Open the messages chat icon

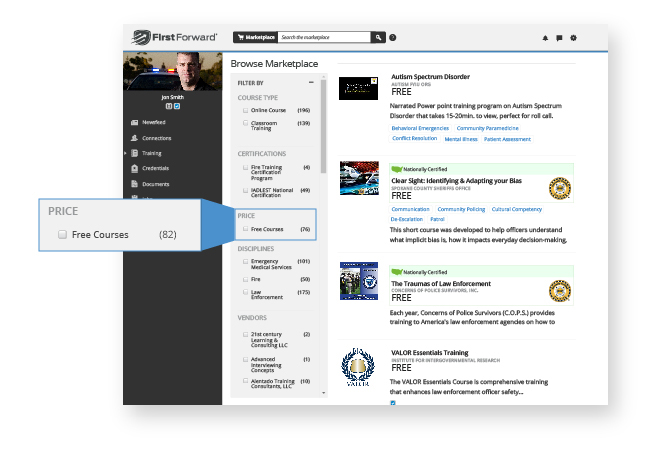(x=559, y=38)
